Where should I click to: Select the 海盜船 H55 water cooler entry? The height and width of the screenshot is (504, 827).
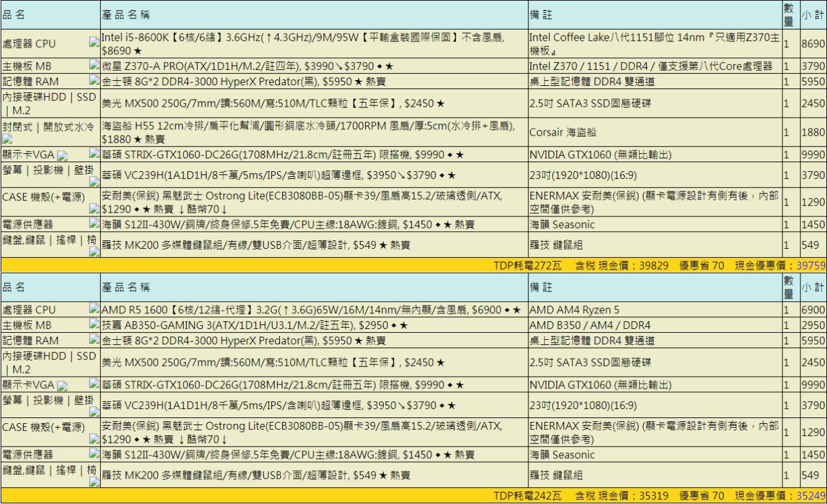point(309,132)
